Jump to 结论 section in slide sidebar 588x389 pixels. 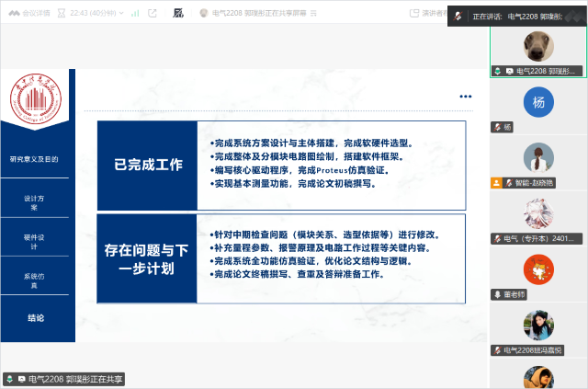tap(34, 318)
